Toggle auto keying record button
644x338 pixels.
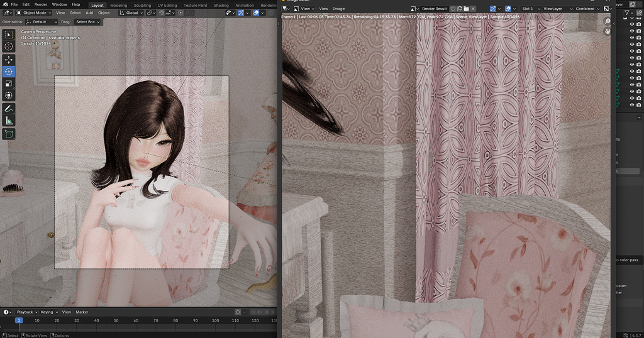[237, 312]
